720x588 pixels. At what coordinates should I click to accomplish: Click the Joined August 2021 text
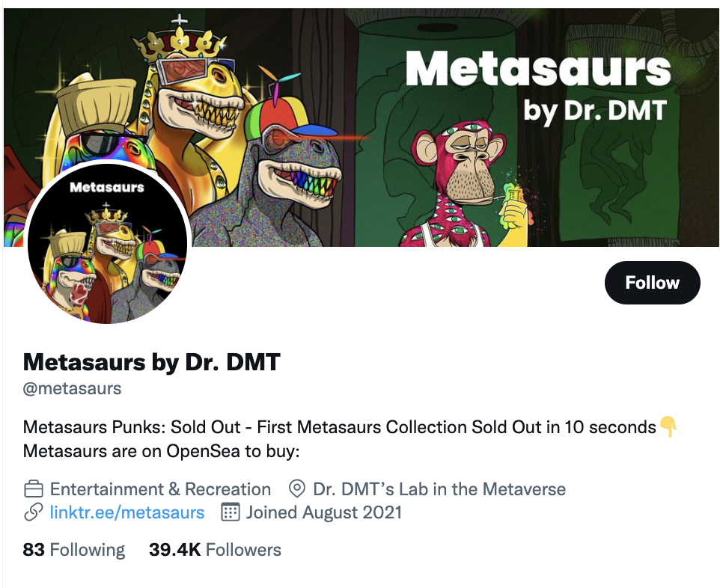pos(324,512)
